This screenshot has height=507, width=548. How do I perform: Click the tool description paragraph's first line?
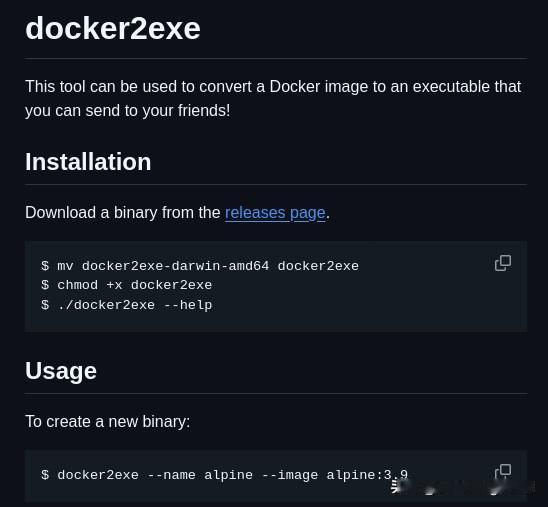coord(273,87)
